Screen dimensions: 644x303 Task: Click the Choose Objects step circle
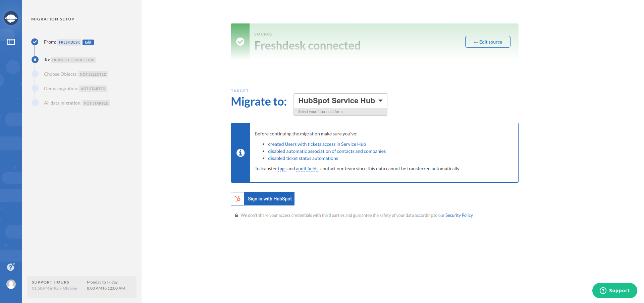(35, 74)
